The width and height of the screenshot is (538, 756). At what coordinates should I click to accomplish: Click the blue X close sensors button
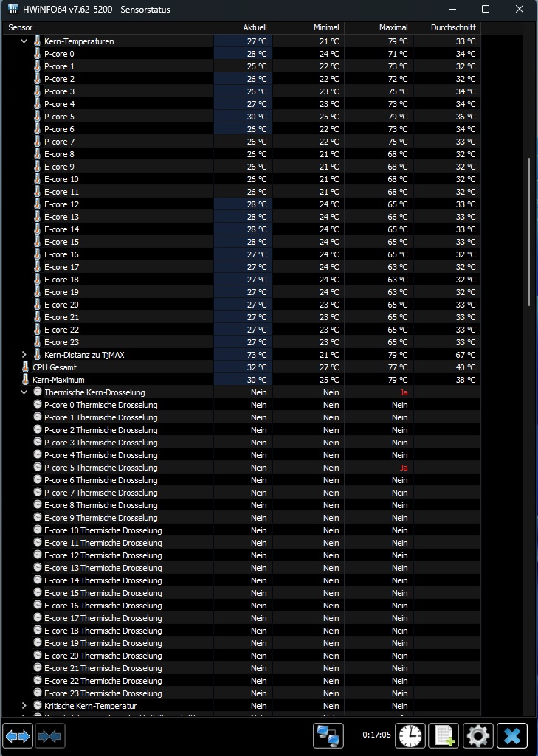click(x=512, y=736)
